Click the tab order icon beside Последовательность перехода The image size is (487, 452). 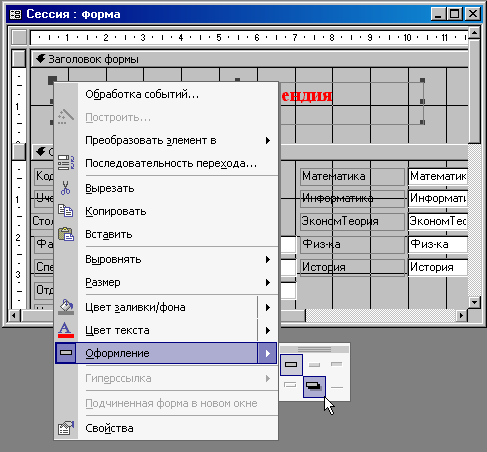point(66,163)
